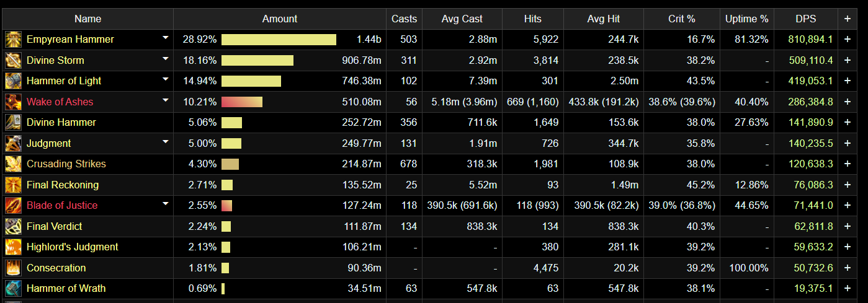Click the Hammer of Wrath spell icon

(13, 289)
